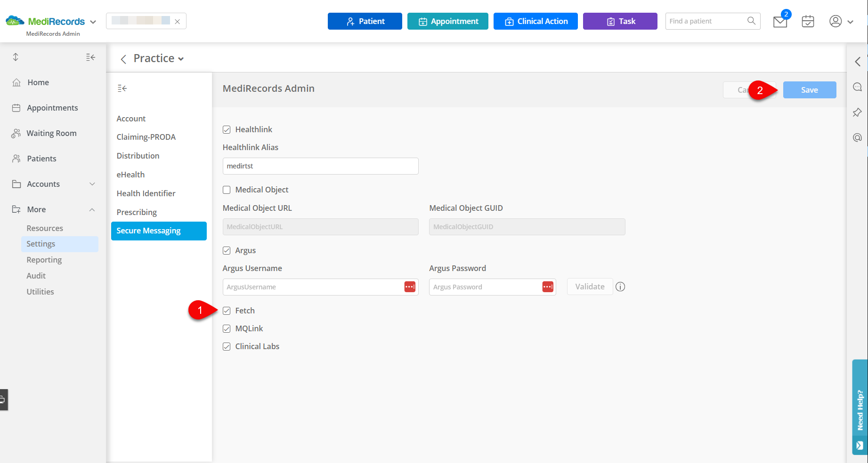
Task: Click the Validate button
Action: [590, 287]
